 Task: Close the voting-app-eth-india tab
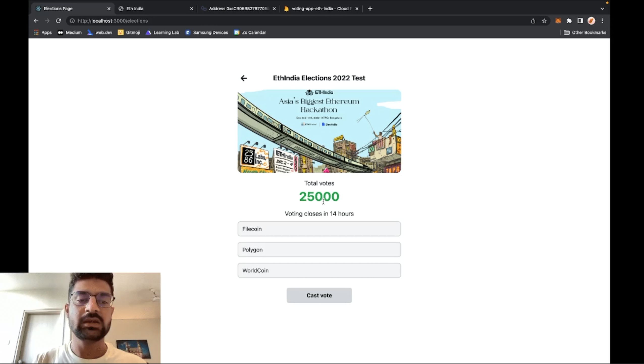point(357,9)
